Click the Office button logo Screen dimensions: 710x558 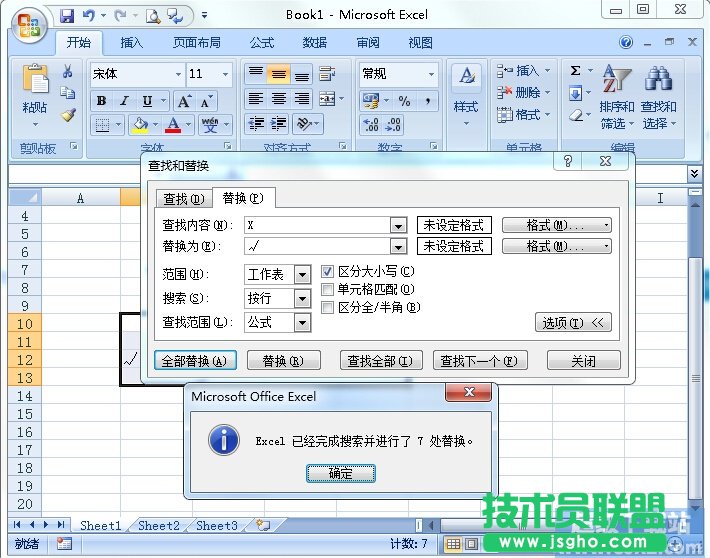pyautogui.click(x=28, y=22)
